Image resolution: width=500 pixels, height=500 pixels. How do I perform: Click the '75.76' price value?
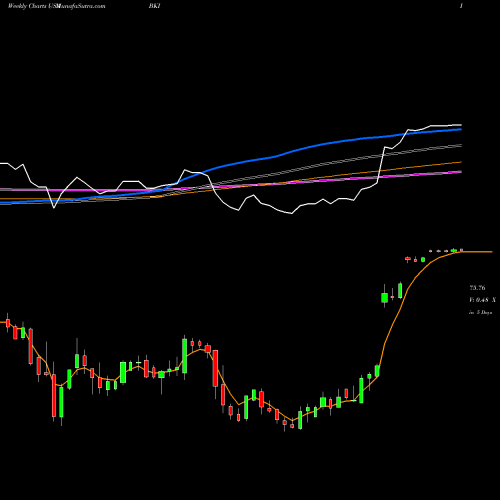[x=477, y=288]
